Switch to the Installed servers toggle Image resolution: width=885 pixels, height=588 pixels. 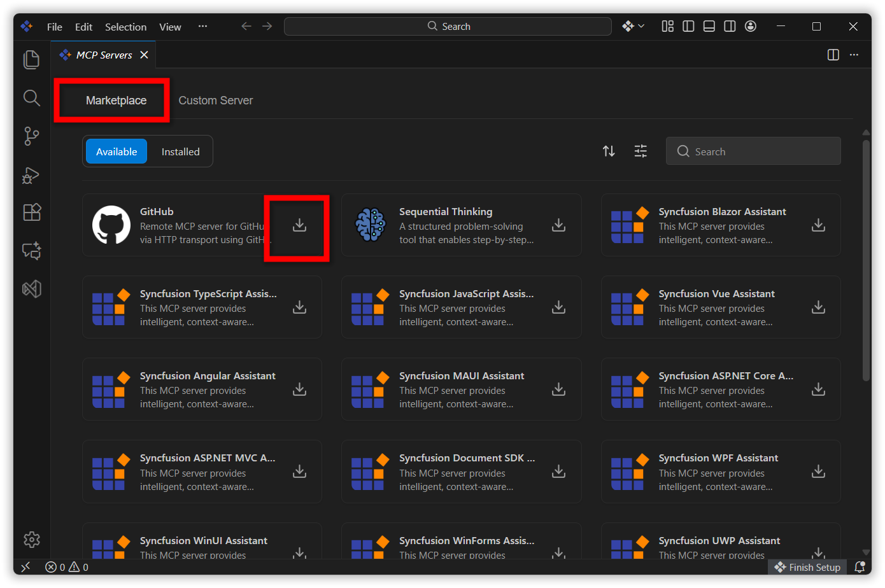tap(180, 151)
